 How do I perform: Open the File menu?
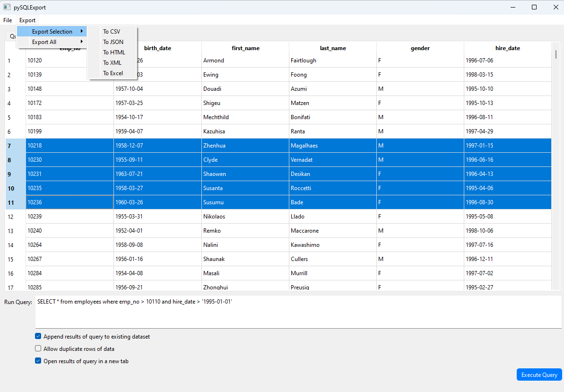pos(8,20)
